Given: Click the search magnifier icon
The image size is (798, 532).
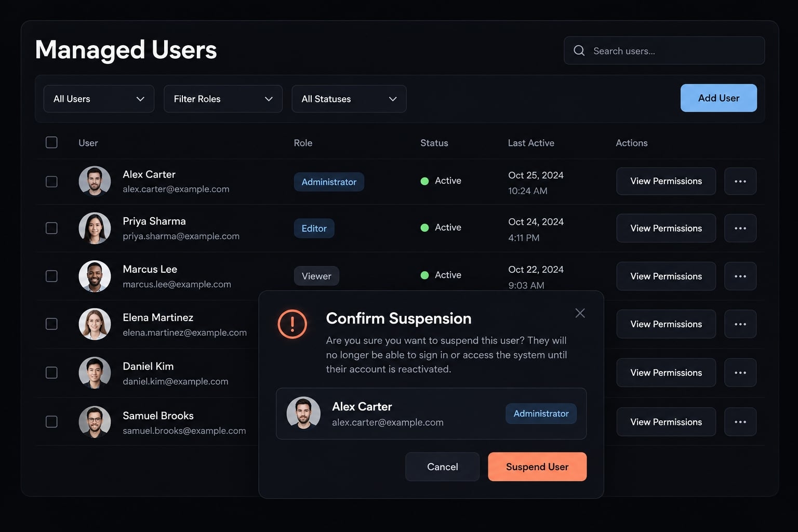Looking at the screenshot, I should tap(579, 50).
